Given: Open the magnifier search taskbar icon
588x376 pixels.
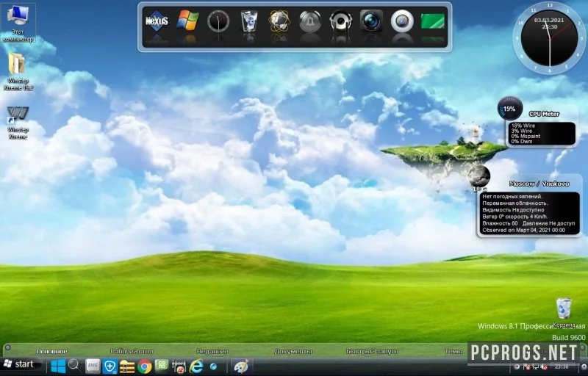Looking at the screenshot, I should 75,366.
